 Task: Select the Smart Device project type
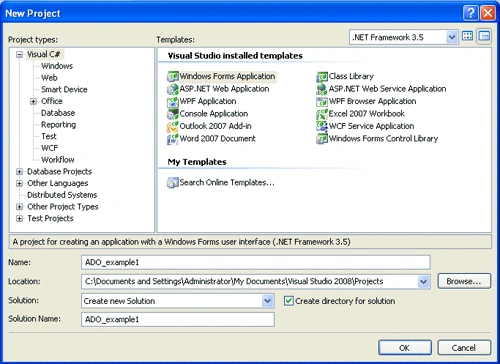tap(64, 89)
